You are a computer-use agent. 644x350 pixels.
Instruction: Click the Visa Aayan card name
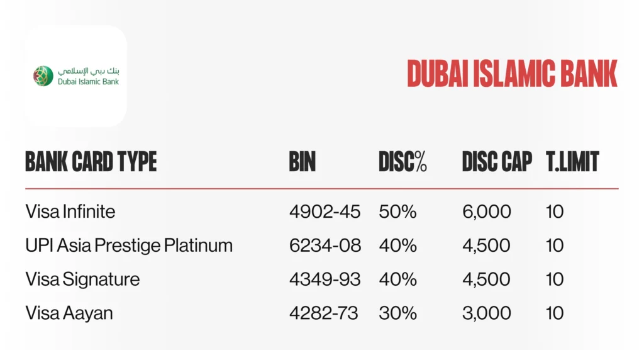[69, 312]
